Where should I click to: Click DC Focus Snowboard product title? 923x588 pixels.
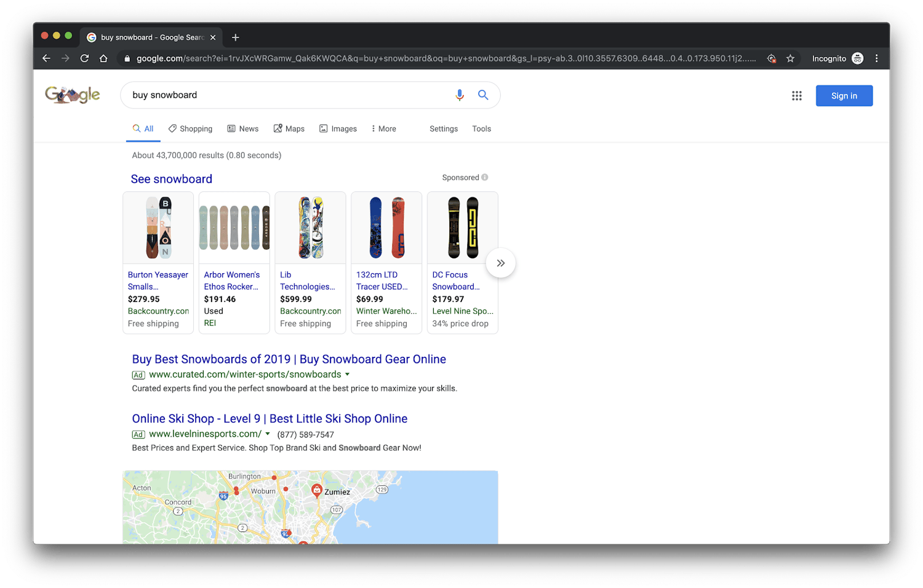pyautogui.click(x=456, y=280)
